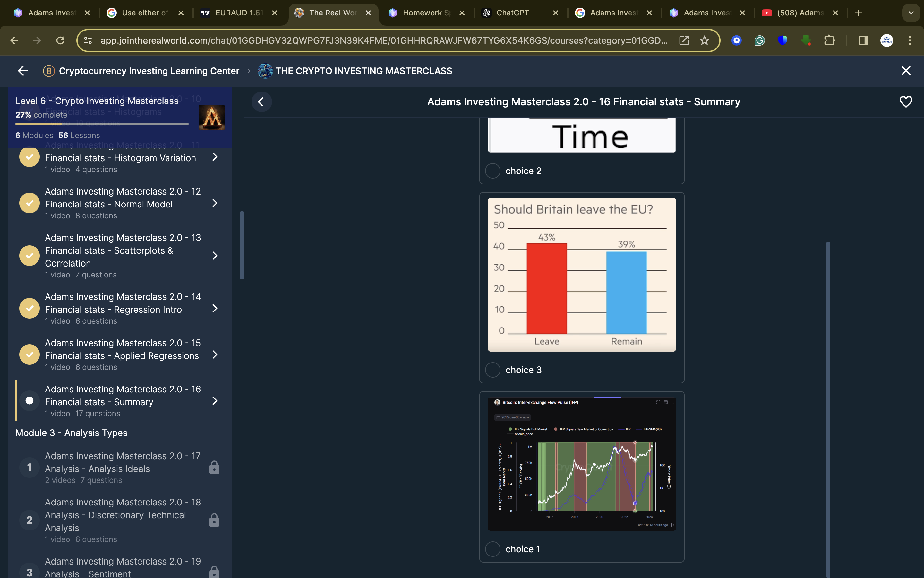The height and width of the screenshot is (578, 924).
Task: Click the quiz content scrollbar
Action: click(x=828, y=409)
